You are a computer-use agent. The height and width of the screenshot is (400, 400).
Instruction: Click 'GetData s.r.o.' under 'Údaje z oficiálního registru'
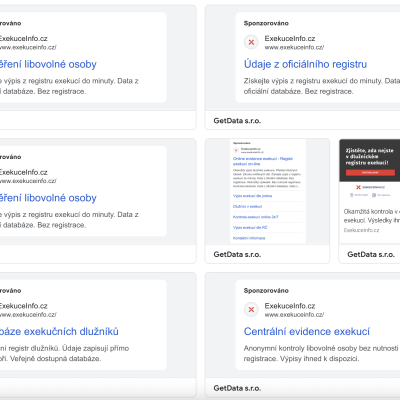(x=237, y=121)
